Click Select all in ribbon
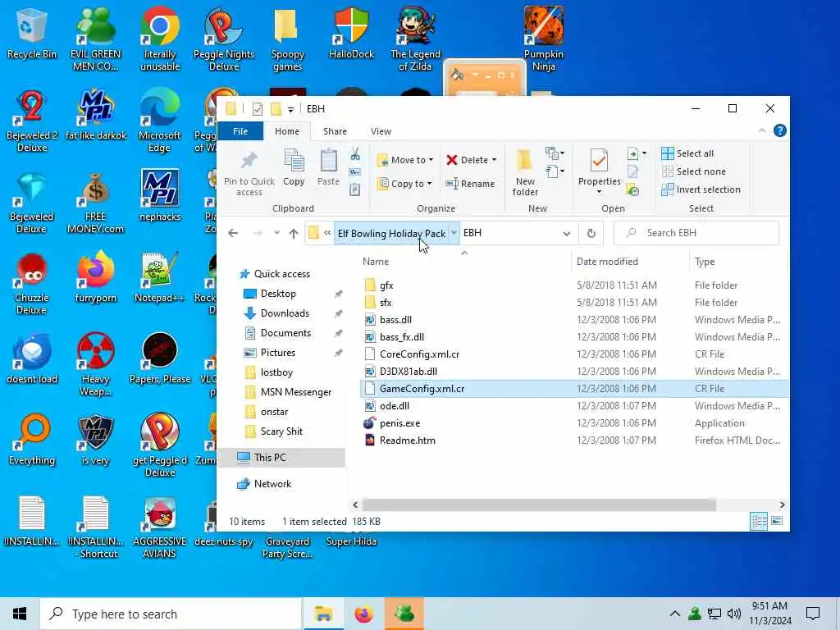Image resolution: width=840 pixels, height=630 pixels. (687, 153)
